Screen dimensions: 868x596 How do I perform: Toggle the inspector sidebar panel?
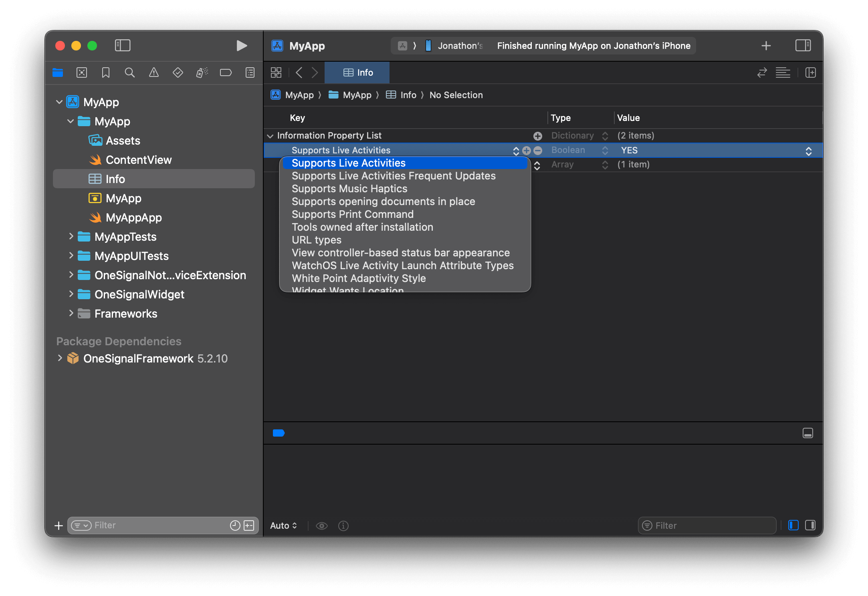(x=803, y=45)
